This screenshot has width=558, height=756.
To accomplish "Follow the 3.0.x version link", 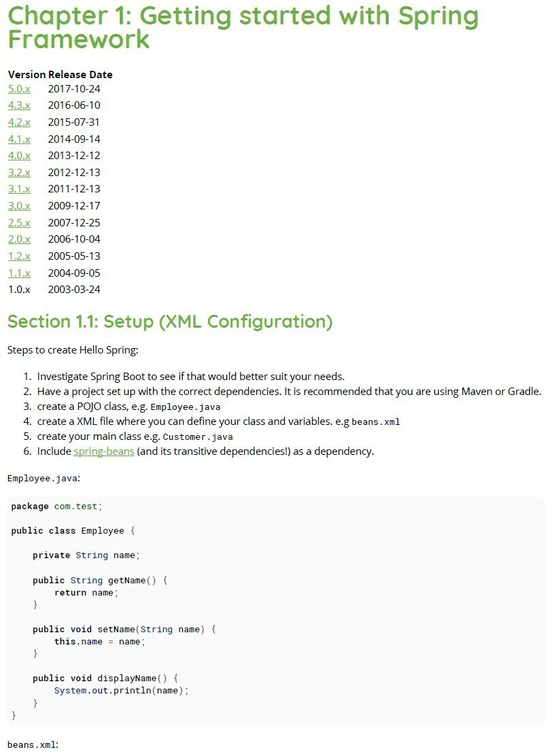I will click(x=19, y=206).
